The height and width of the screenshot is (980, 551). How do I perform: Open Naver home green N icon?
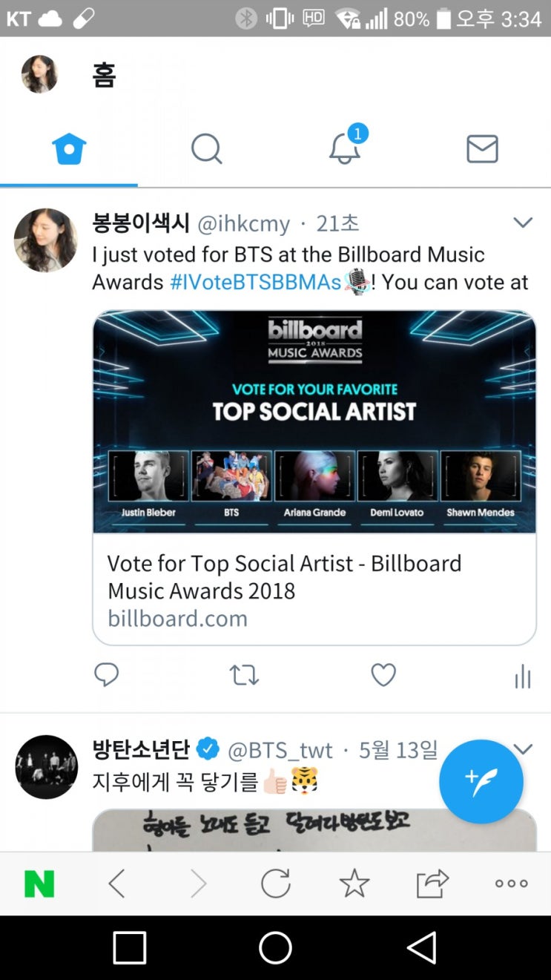(x=39, y=884)
